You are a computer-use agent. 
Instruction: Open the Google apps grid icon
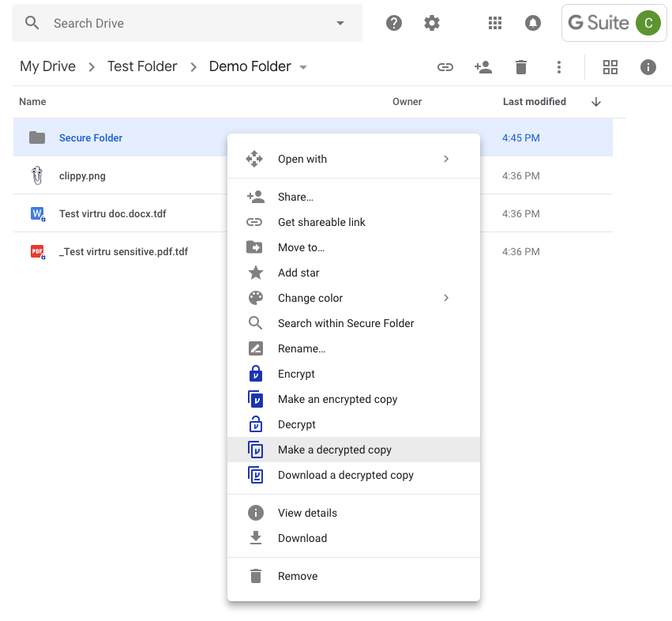495,23
